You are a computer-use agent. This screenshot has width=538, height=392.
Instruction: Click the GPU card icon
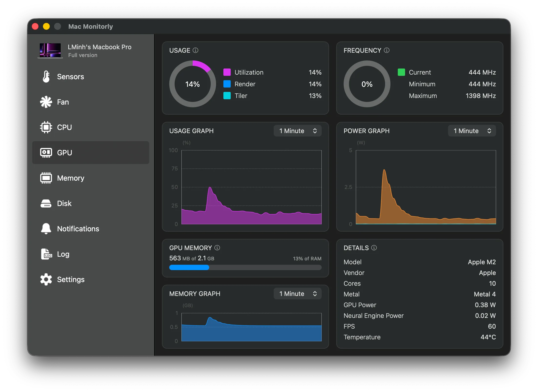pos(46,153)
